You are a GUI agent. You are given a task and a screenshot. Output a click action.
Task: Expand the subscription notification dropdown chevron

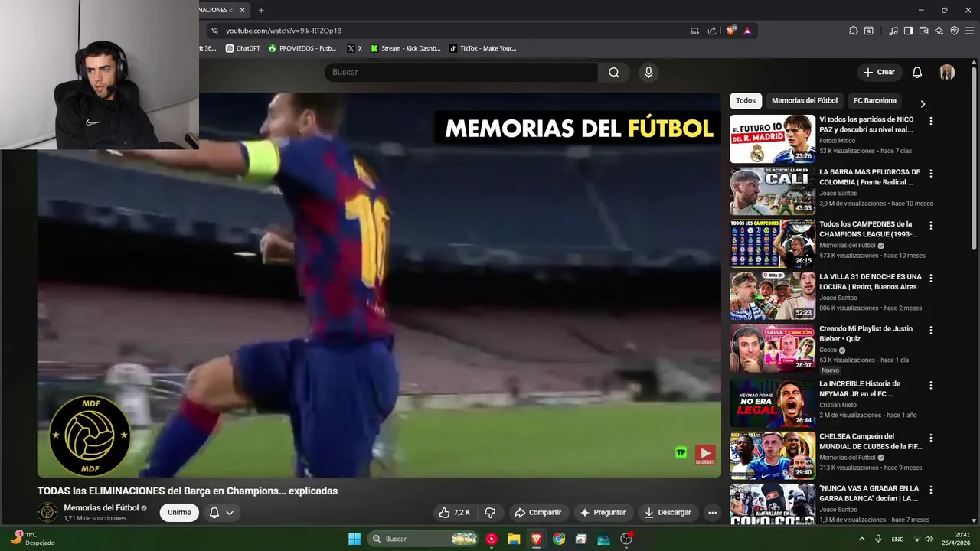coord(229,513)
